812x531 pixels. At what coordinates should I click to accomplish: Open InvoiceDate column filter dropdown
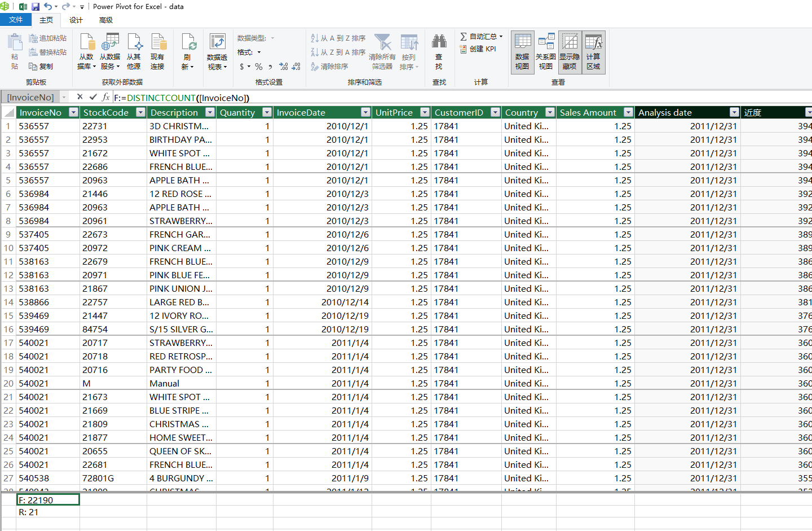365,112
